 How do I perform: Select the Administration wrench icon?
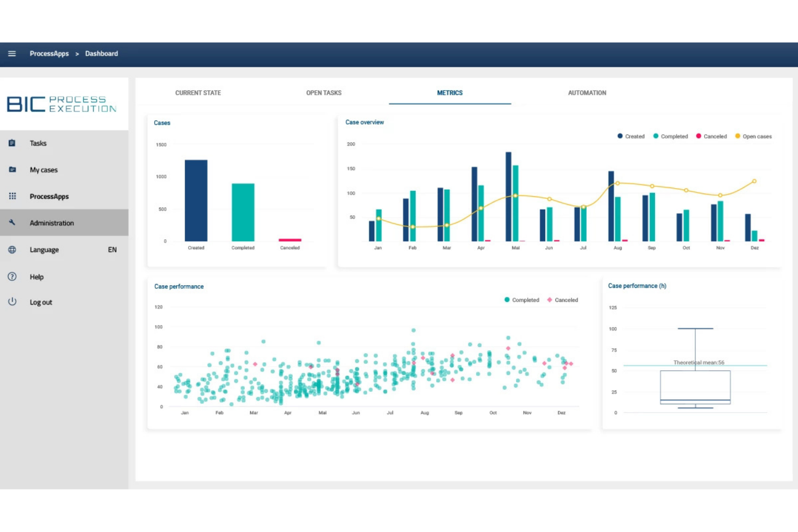pyautogui.click(x=12, y=223)
